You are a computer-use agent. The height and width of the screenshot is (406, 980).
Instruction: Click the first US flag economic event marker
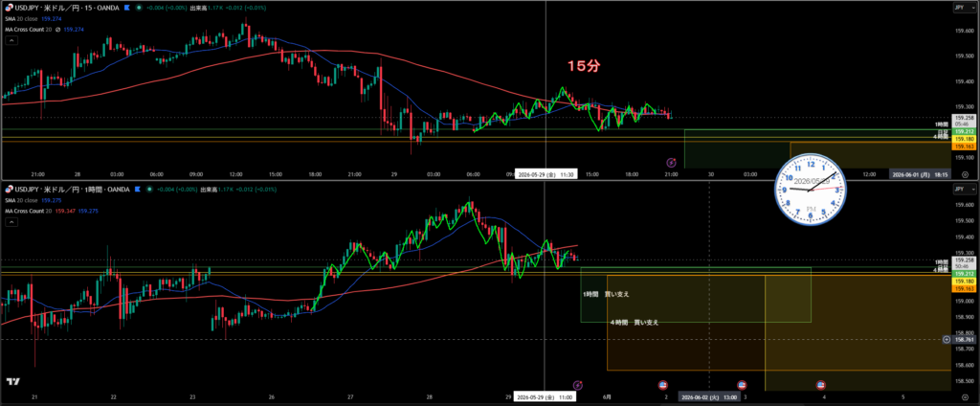pos(662,384)
